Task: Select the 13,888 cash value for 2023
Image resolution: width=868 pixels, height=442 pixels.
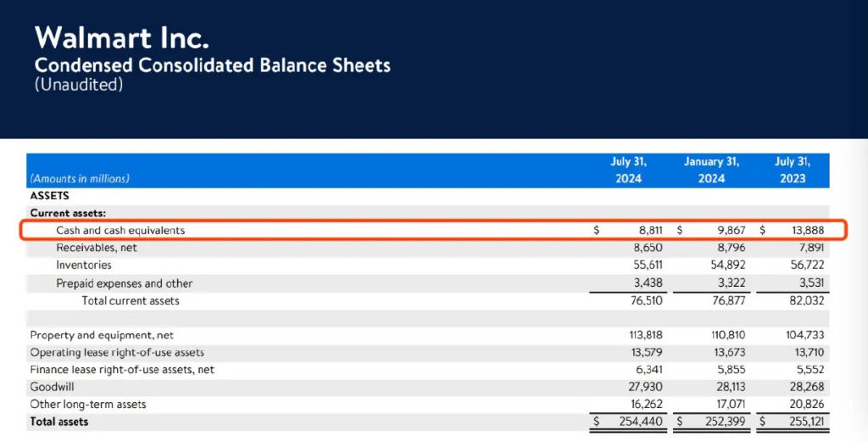Action: (x=808, y=231)
